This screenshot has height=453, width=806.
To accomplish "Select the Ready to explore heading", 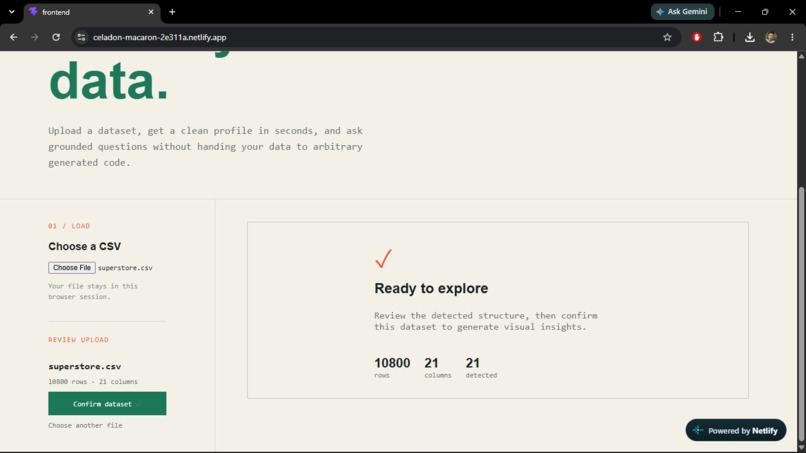I will pyautogui.click(x=431, y=288).
